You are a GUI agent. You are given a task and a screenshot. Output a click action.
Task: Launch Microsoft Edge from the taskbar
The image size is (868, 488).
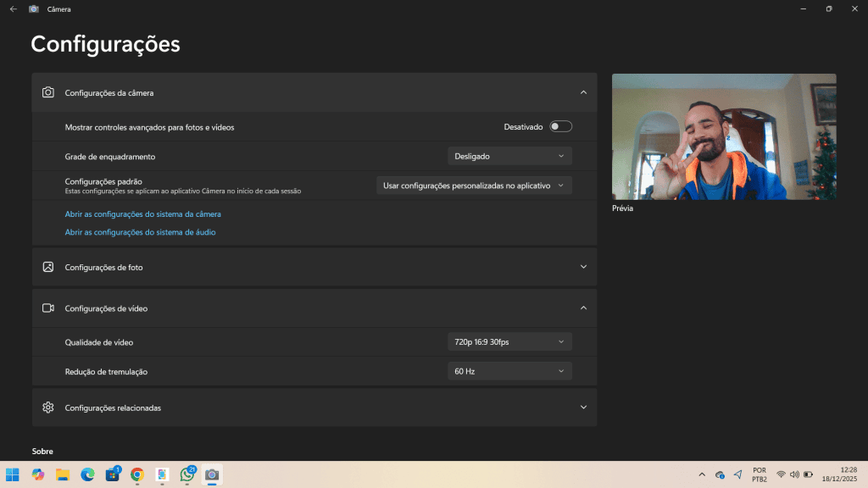(x=87, y=474)
